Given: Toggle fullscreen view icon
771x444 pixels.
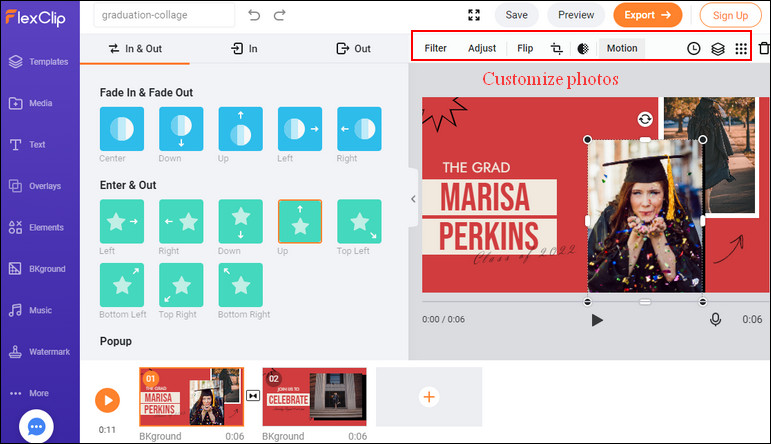Looking at the screenshot, I should point(474,15).
